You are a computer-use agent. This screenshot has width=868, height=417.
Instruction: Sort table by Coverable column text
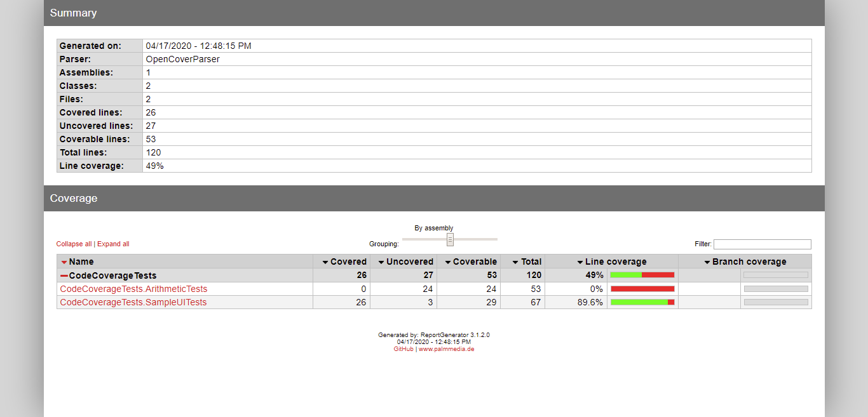[475, 261]
